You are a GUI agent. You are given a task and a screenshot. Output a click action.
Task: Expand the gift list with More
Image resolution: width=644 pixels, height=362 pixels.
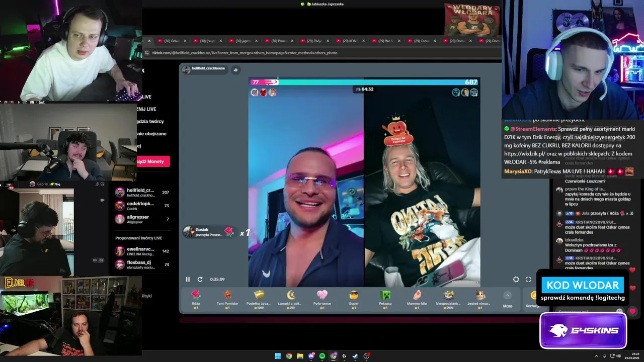point(508,300)
